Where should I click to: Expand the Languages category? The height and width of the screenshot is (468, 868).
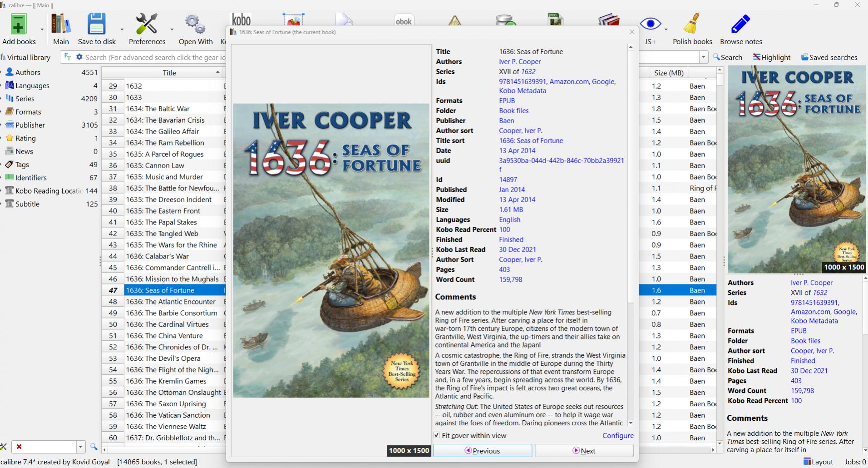point(2,85)
